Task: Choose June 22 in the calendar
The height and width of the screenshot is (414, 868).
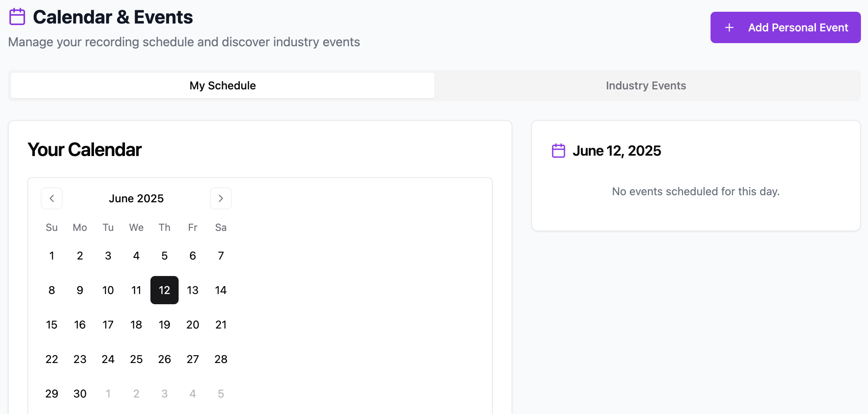Action: pyautogui.click(x=52, y=359)
